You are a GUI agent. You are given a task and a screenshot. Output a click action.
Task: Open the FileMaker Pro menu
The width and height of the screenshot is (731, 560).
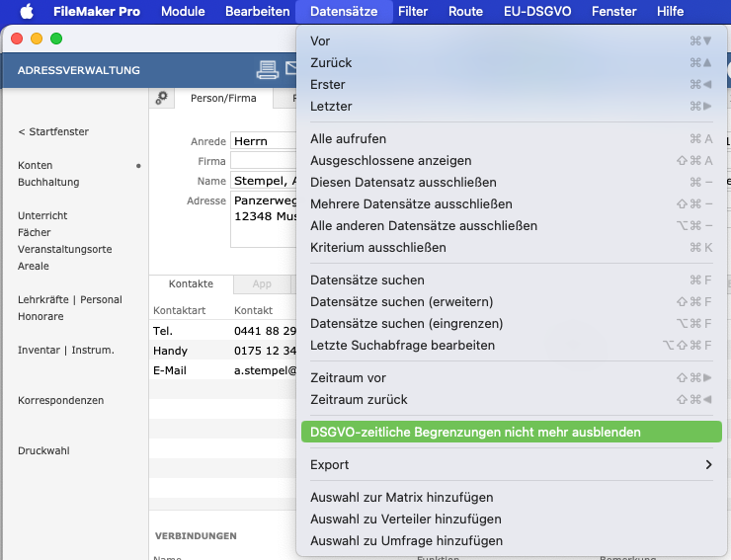[x=97, y=11]
